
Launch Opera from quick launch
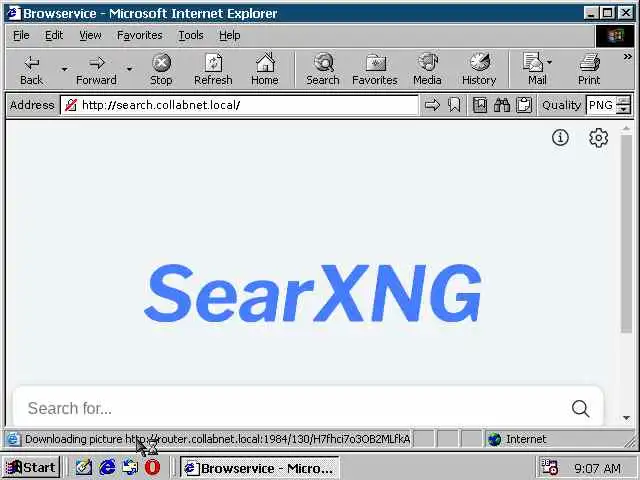pyautogui.click(x=152, y=467)
